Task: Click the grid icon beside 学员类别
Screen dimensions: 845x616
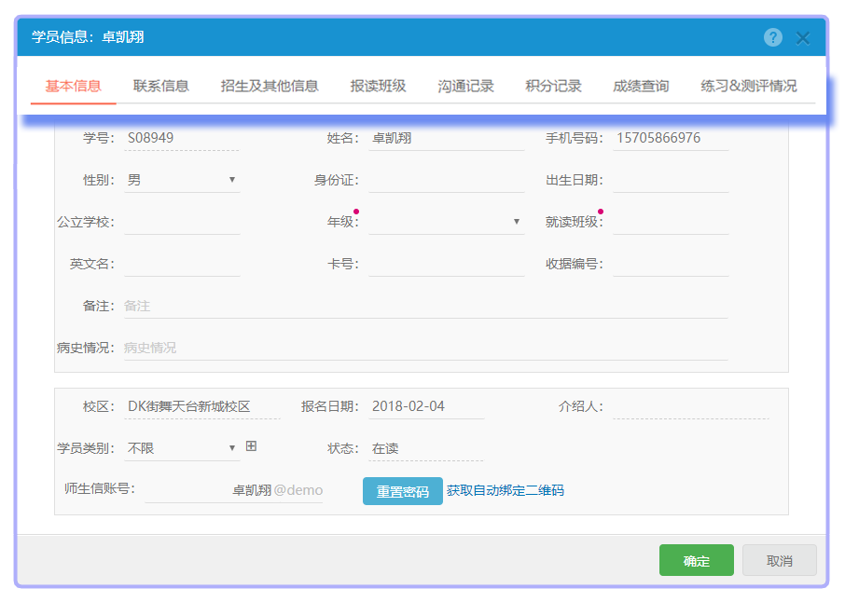Action: [x=251, y=446]
